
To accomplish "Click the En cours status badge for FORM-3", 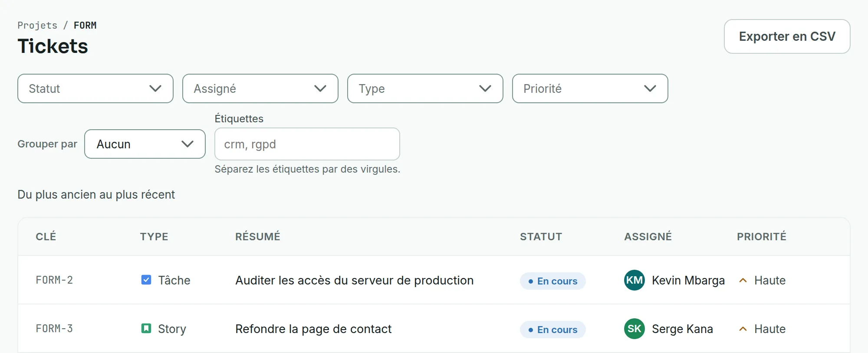I will click(553, 330).
